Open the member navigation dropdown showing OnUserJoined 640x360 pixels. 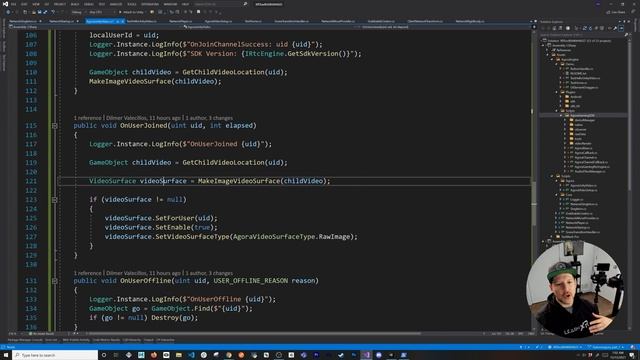point(444,27)
